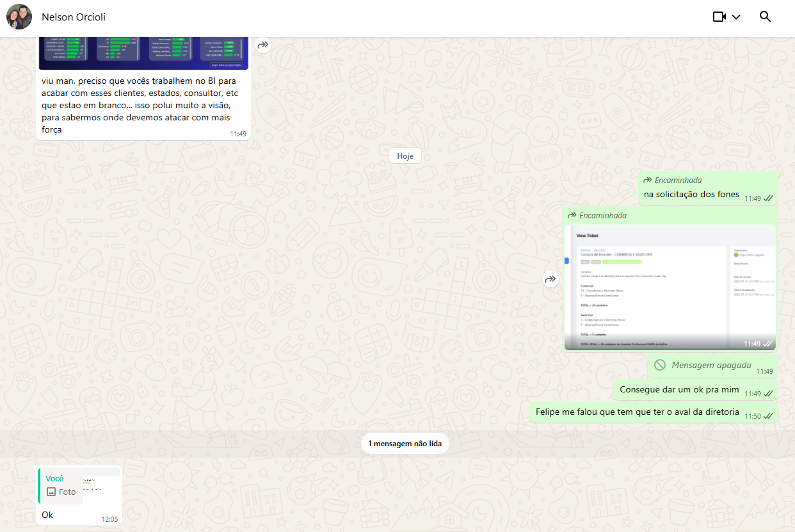Screen dimensions: 795x532
Task: Open Nelson Orcioli's profile picture
Action: 19,17
